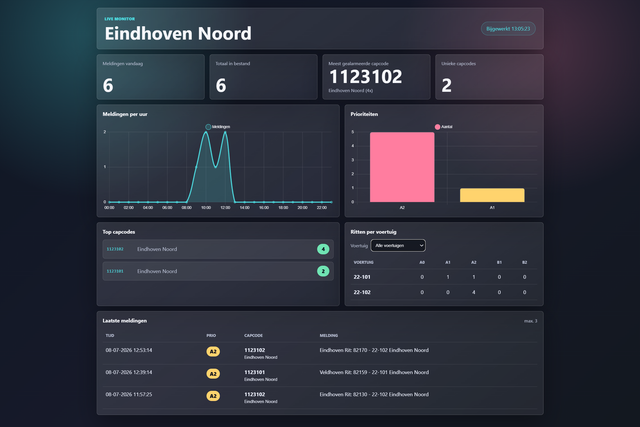Select the Totaal in bestand card

pos(263,77)
